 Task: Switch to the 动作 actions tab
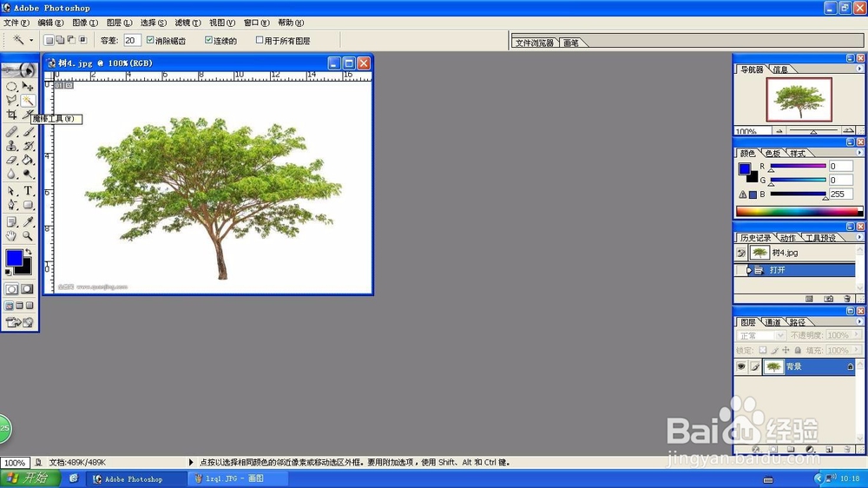[x=788, y=238]
